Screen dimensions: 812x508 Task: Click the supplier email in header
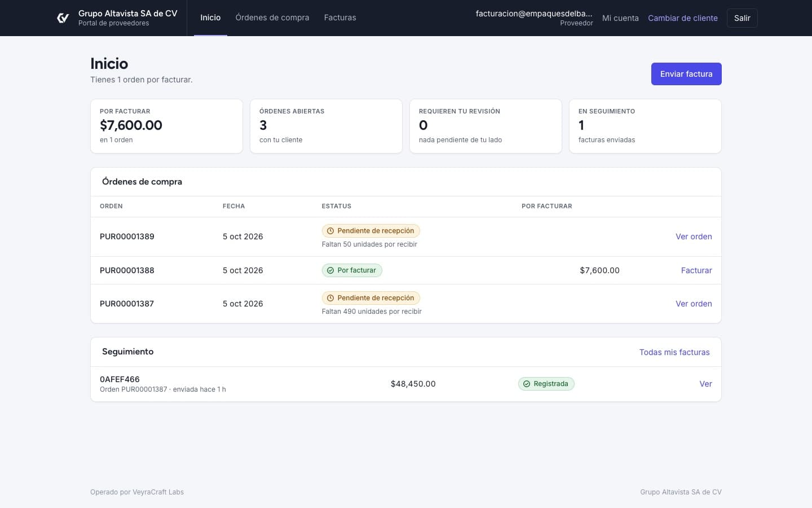tap(534, 14)
